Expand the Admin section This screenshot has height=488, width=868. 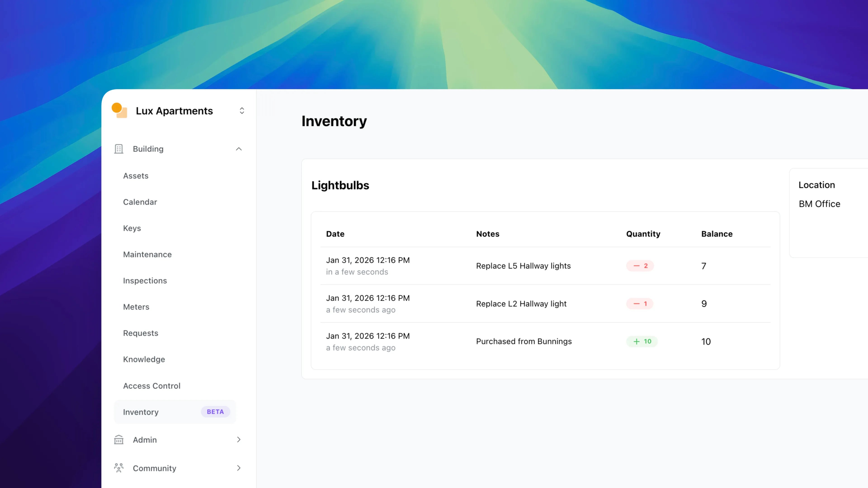click(x=239, y=439)
